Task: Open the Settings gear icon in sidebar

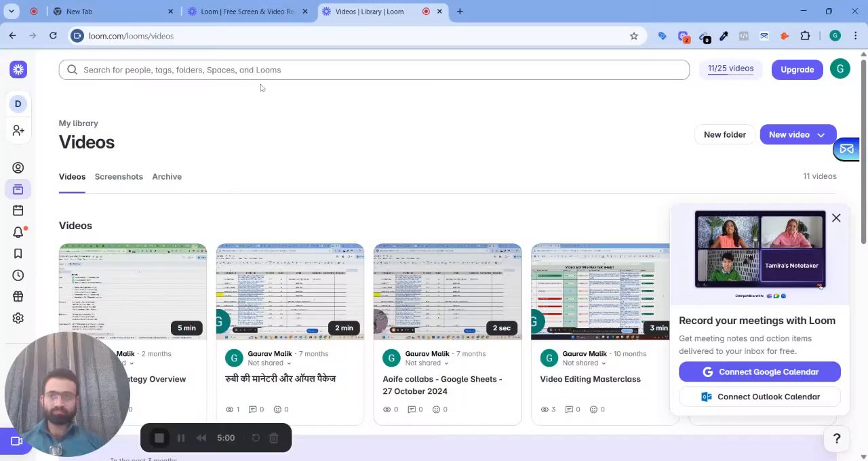Action: [18, 318]
